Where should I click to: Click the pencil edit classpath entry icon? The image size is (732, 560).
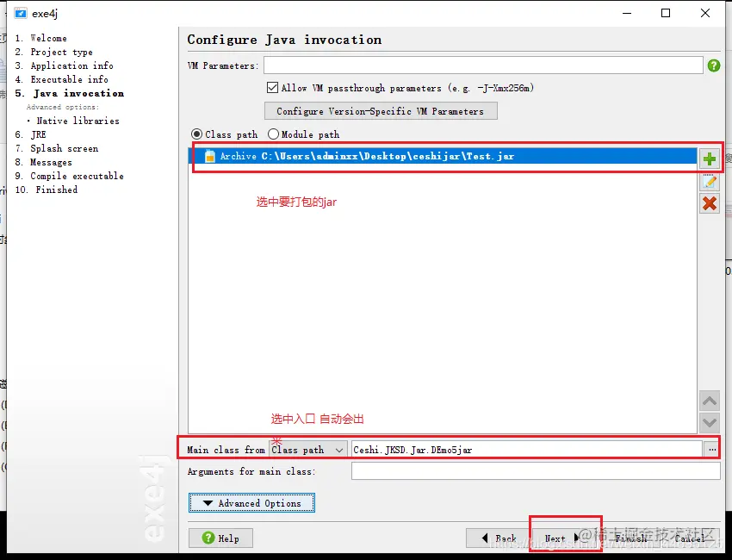click(709, 182)
